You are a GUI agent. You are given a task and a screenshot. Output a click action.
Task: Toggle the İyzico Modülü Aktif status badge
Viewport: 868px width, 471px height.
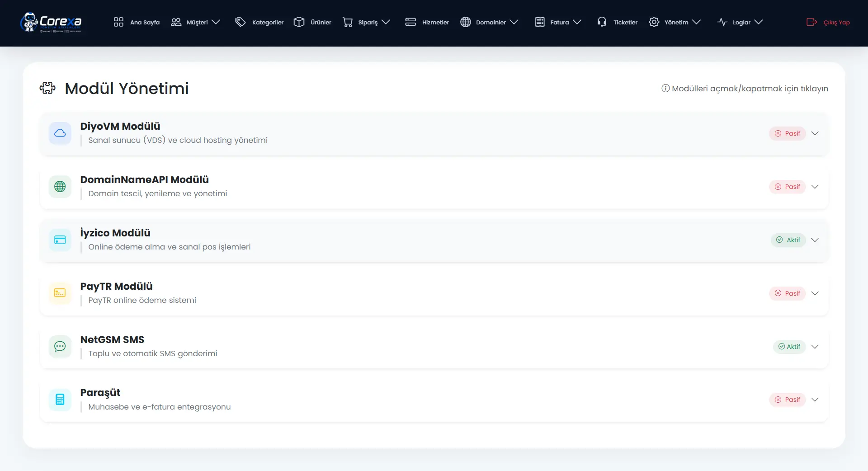[x=788, y=240]
